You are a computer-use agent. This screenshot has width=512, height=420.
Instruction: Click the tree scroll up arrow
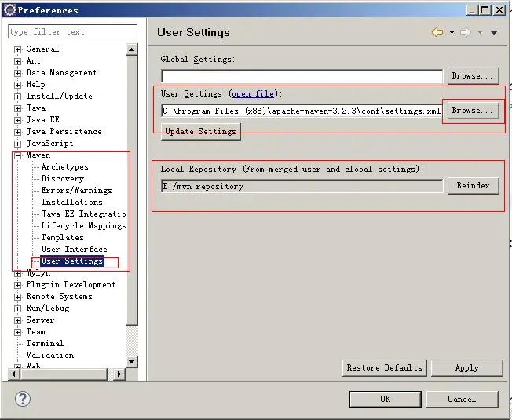coord(132,49)
